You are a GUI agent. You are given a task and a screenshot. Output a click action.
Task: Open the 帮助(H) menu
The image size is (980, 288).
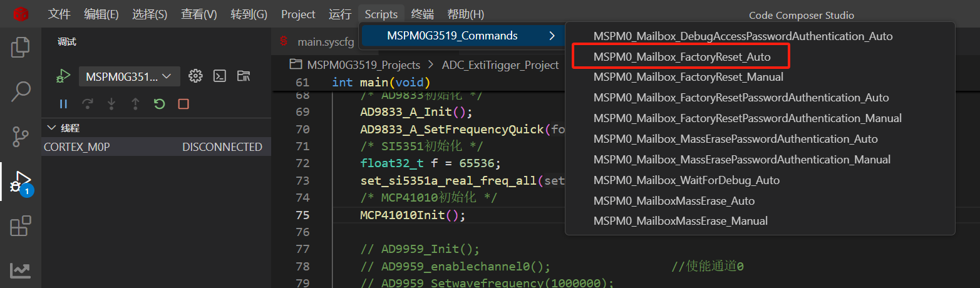click(466, 14)
